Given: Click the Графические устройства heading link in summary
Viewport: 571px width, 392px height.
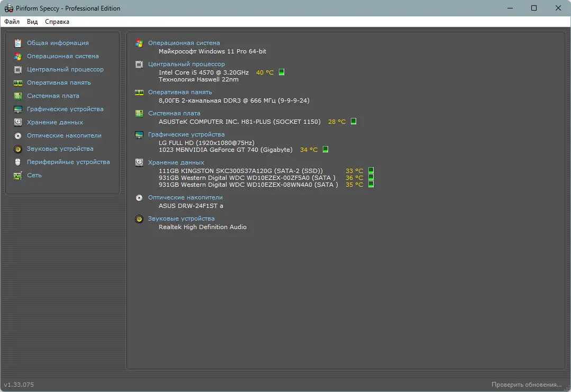Looking at the screenshot, I should pyautogui.click(x=186, y=135).
